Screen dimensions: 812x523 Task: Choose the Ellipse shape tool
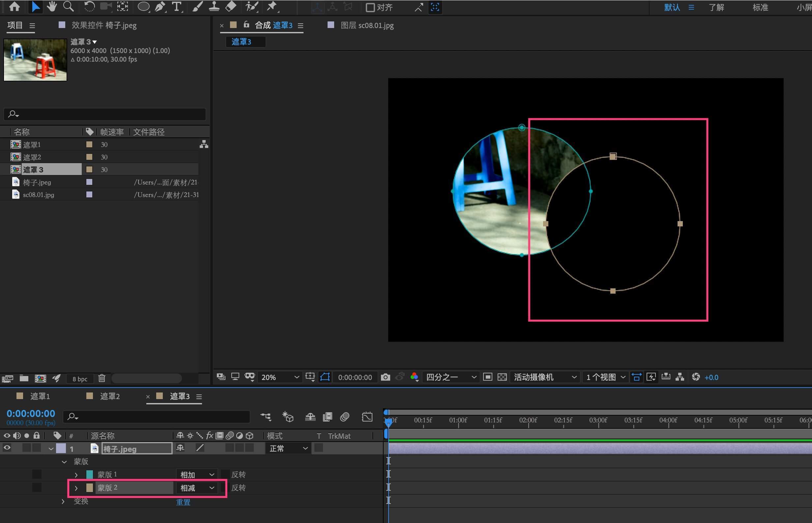coord(143,7)
